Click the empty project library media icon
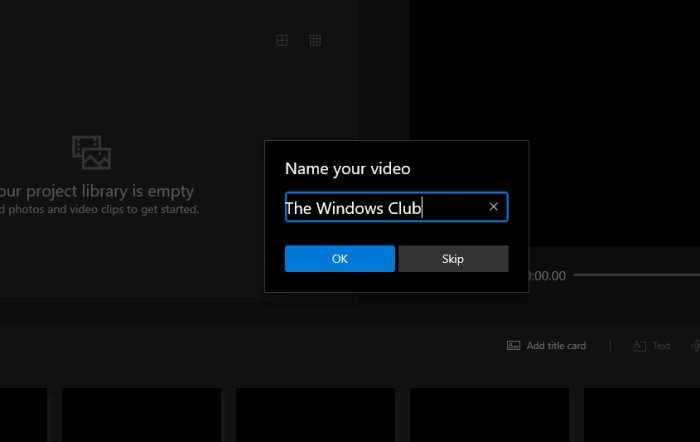Screen dimensions: 700x442 [92, 153]
